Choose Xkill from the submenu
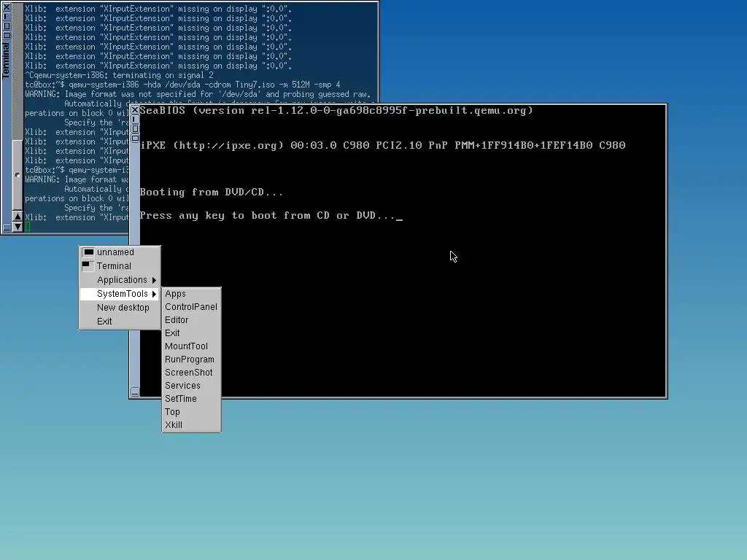The width and height of the screenshot is (747, 560). 192,425
